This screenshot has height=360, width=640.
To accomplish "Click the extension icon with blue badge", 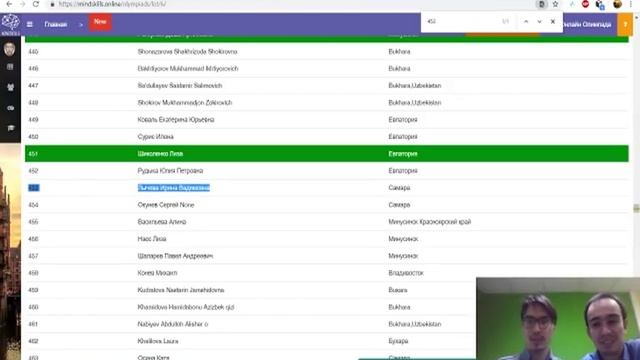I will pos(600,4).
